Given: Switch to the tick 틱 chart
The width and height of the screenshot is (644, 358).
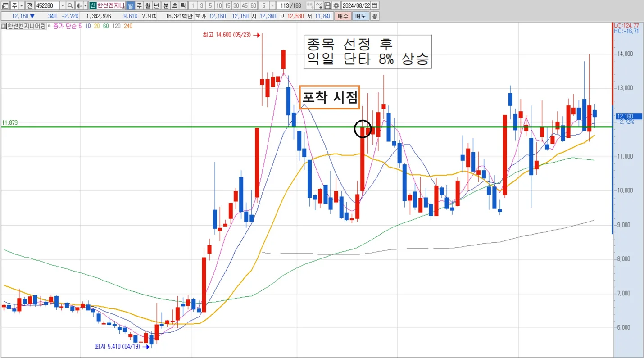Looking at the screenshot, I should [x=183, y=6].
